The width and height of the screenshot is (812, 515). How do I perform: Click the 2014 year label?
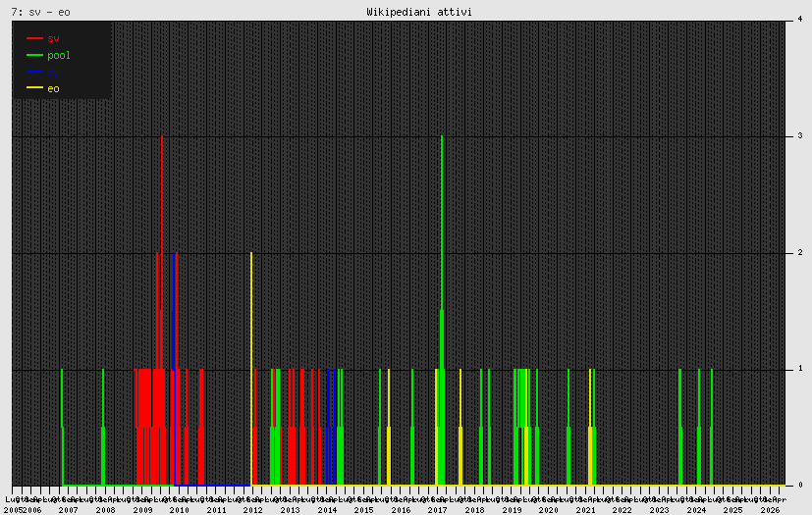coord(327,510)
